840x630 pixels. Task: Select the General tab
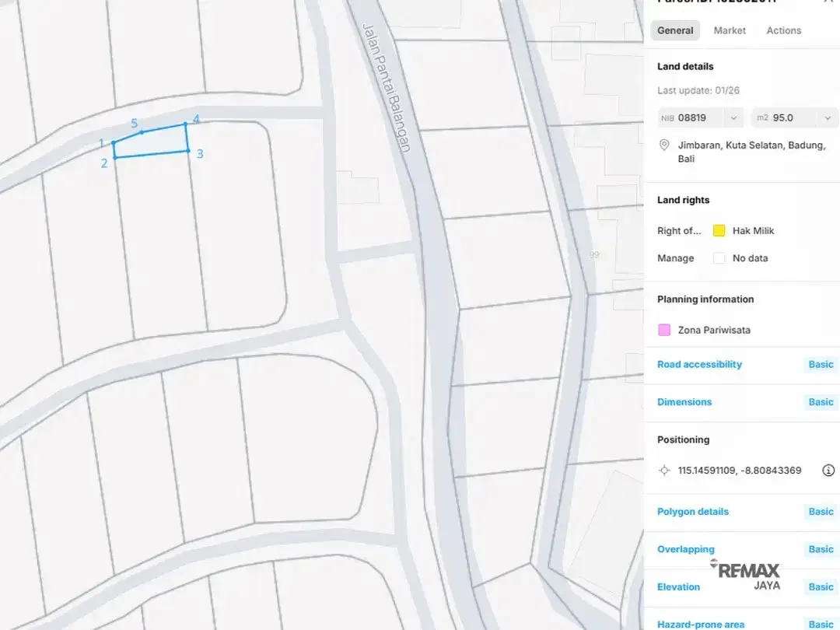point(675,30)
